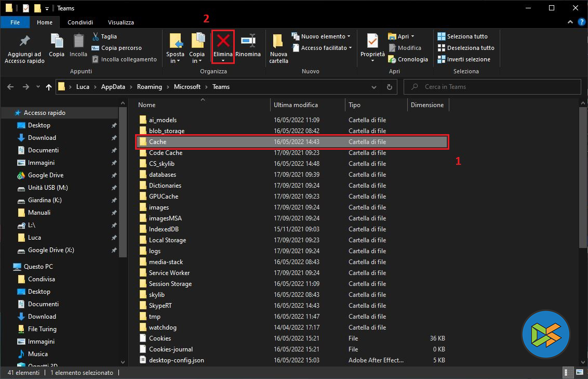The width and height of the screenshot is (588, 379).
Task: Click the refresh button beside address bar
Action: [x=390, y=87]
